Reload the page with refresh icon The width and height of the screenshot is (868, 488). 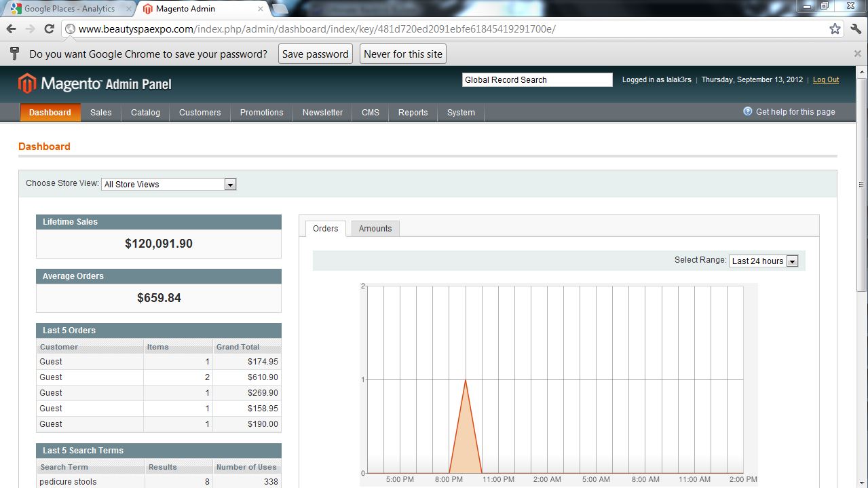[49, 29]
